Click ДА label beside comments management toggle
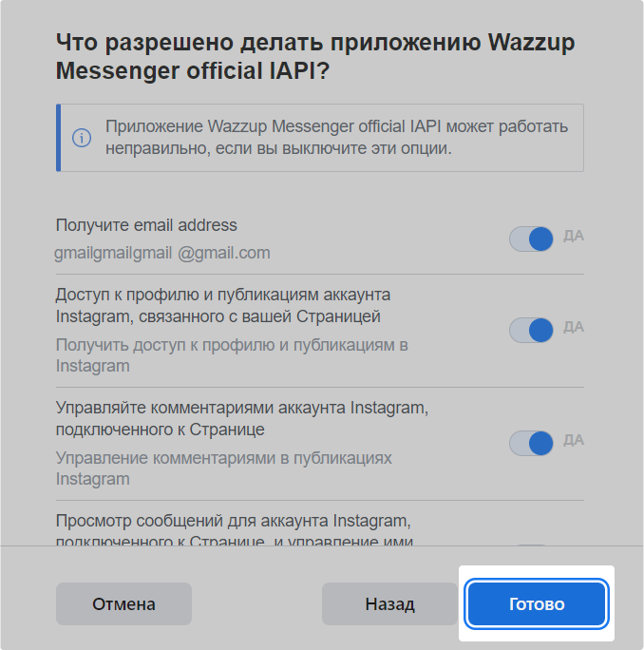The width and height of the screenshot is (644, 650). [x=574, y=440]
